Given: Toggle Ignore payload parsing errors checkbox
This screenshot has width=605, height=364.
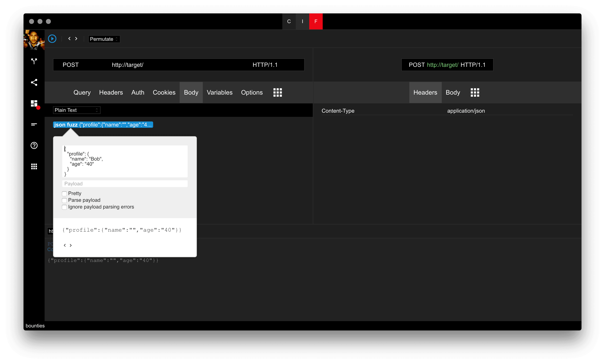Looking at the screenshot, I should coord(64,207).
